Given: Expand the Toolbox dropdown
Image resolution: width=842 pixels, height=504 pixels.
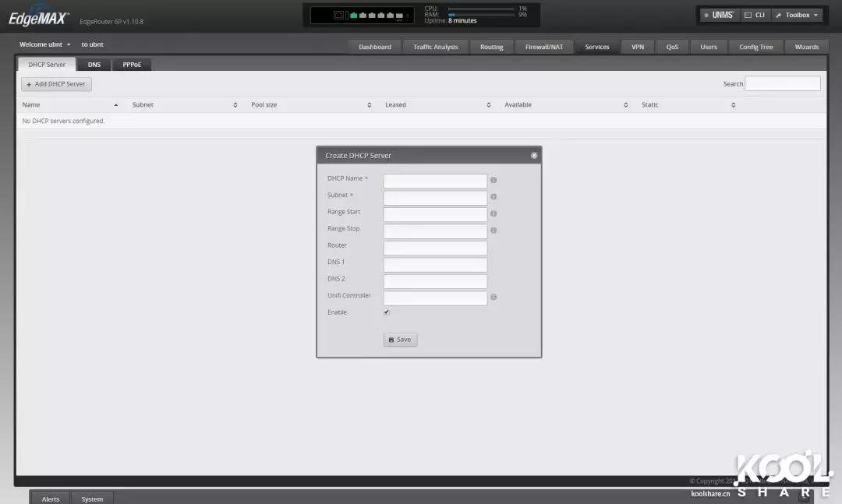Looking at the screenshot, I should 797,15.
